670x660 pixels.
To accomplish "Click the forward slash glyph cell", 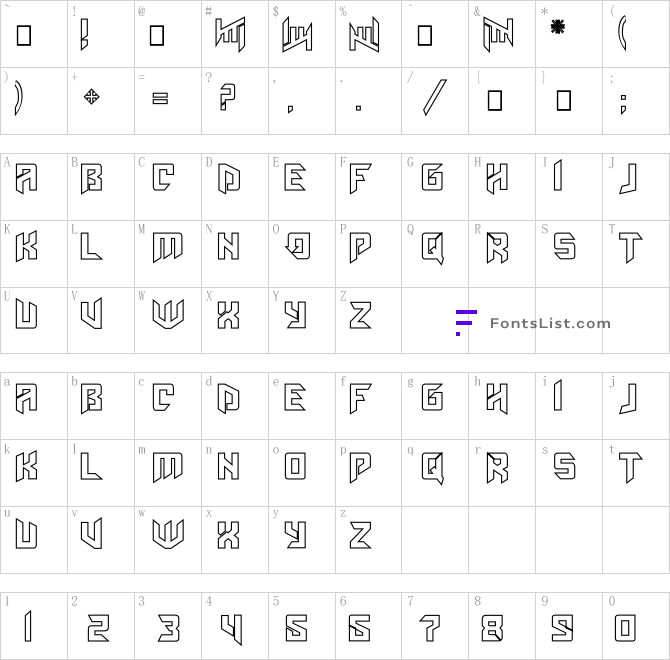I will point(434,98).
